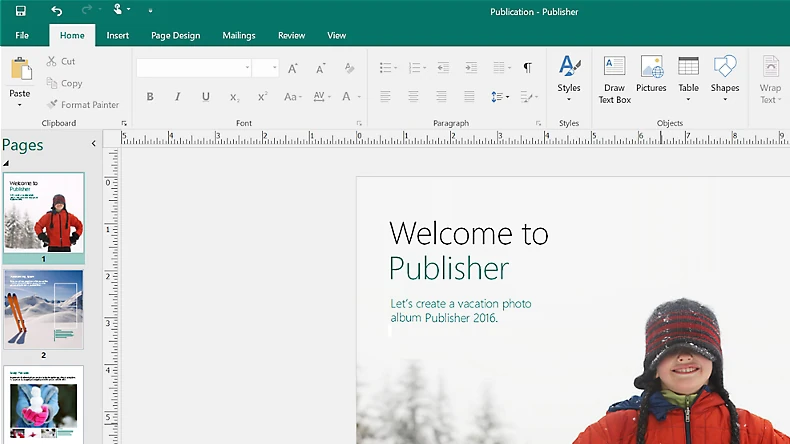The width and height of the screenshot is (790, 444).
Task: Click Cut in Clipboard group
Action: pos(61,61)
